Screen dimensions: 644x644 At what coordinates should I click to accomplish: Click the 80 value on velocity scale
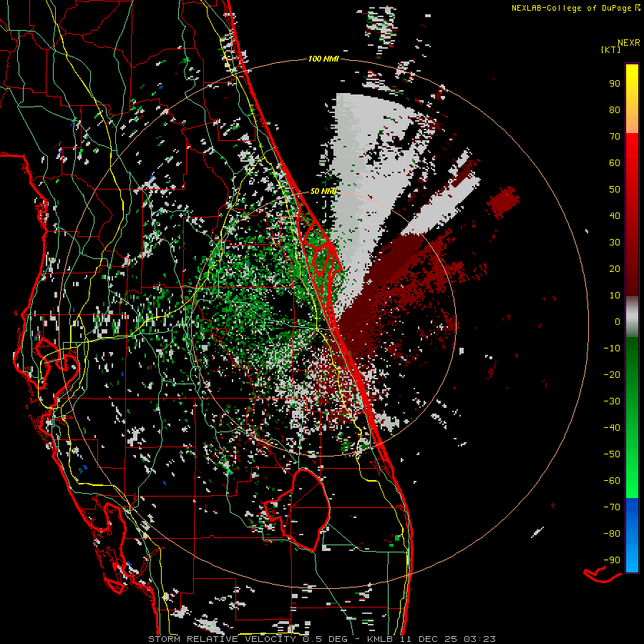tap(615, 110)
